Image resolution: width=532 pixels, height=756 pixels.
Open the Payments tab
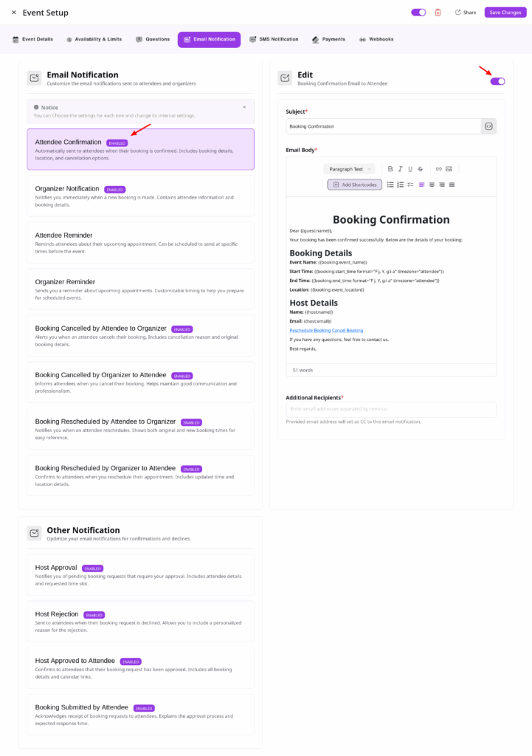click(x=328, y=39)
